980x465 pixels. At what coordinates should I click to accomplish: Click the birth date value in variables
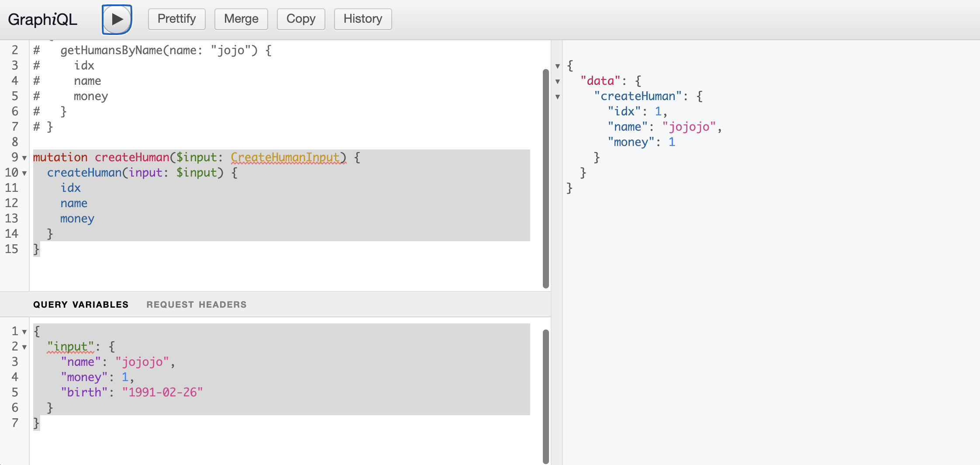[x=162, y=392]
